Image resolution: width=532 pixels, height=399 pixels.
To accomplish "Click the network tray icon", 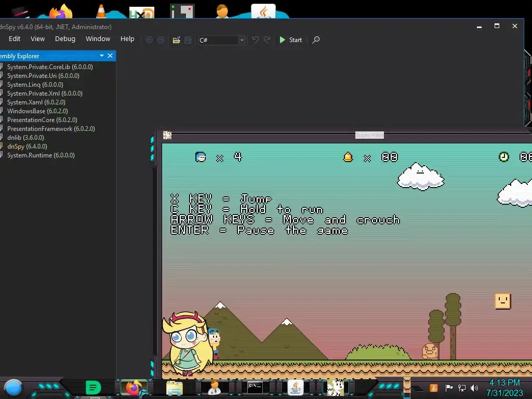I will coord(462,388).
